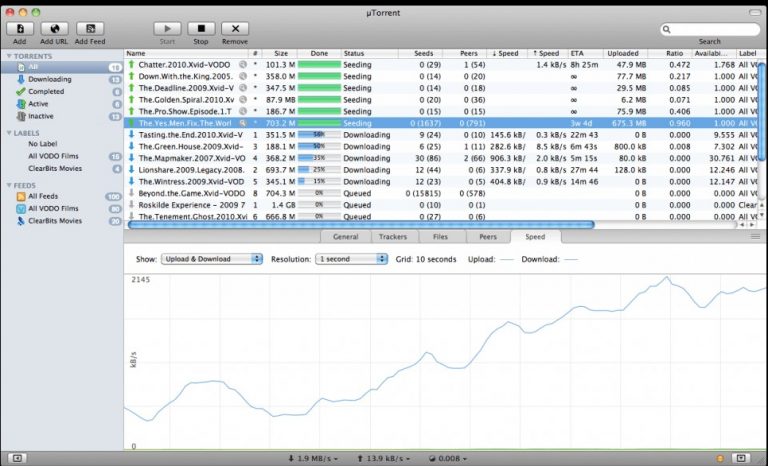
Task: Select Roskilde Experience – 2009 torrent
Action: 441,205
